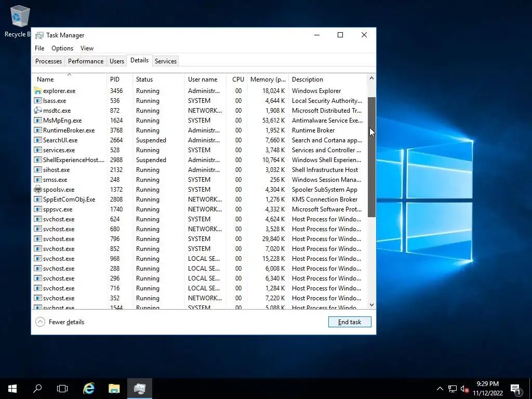
Task: Click the Shell Infrastructure Host description
Action: coord(325,170)
